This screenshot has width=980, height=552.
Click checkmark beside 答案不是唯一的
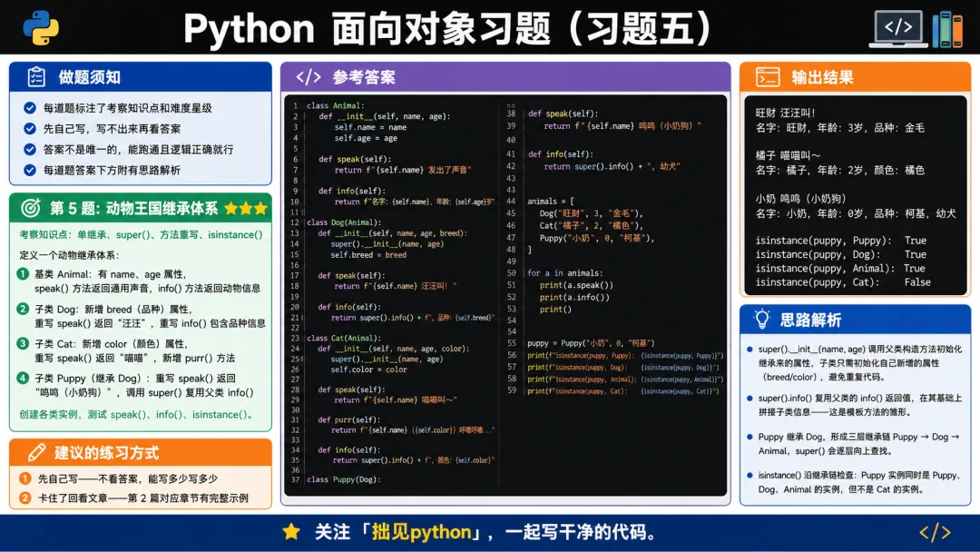(x=29, y=149)
